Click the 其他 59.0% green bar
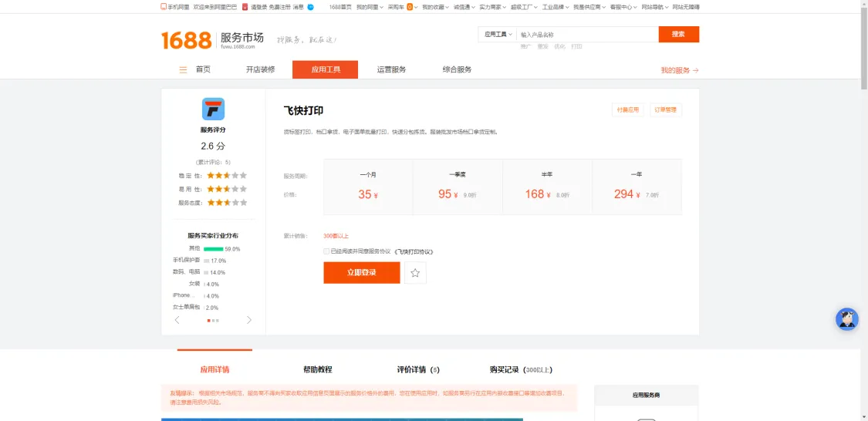The width and height of the screenshot is (868, 421). pyautogui.click(x=214, y=249)
